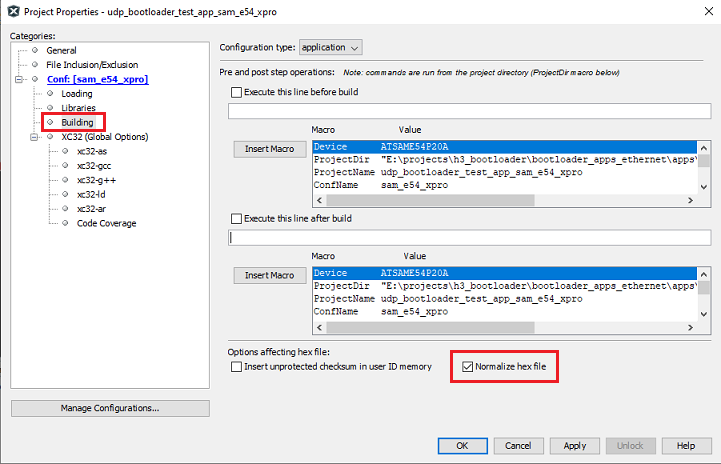Screen dimensions: 721x464
Task: Select the Building category in tree
Action: click(x=77, y=122)
